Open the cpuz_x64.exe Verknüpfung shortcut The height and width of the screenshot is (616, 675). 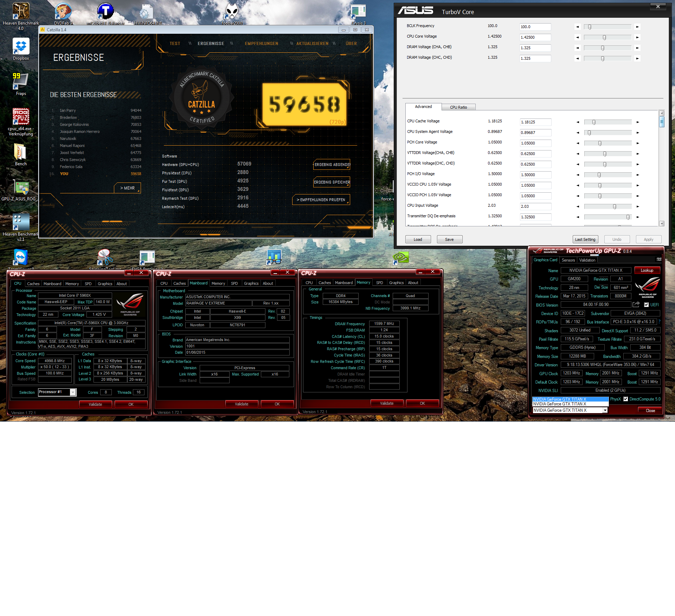click(21, 122)
